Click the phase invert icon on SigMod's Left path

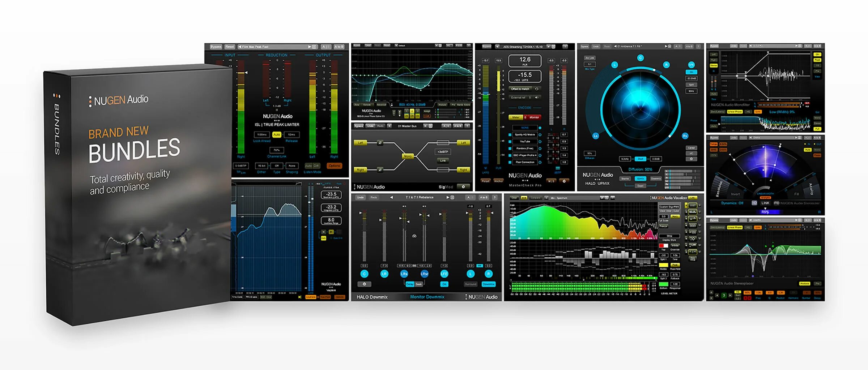tap(380, 142)
